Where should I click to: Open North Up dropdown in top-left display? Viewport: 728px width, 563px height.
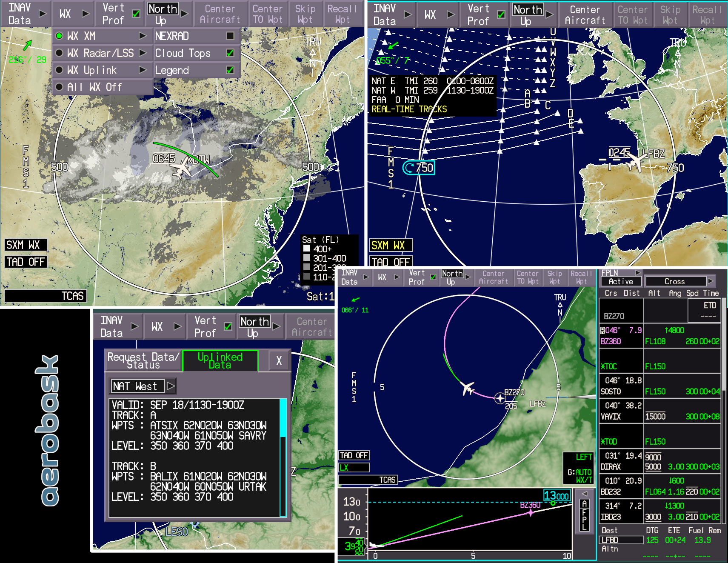(168, 14)
